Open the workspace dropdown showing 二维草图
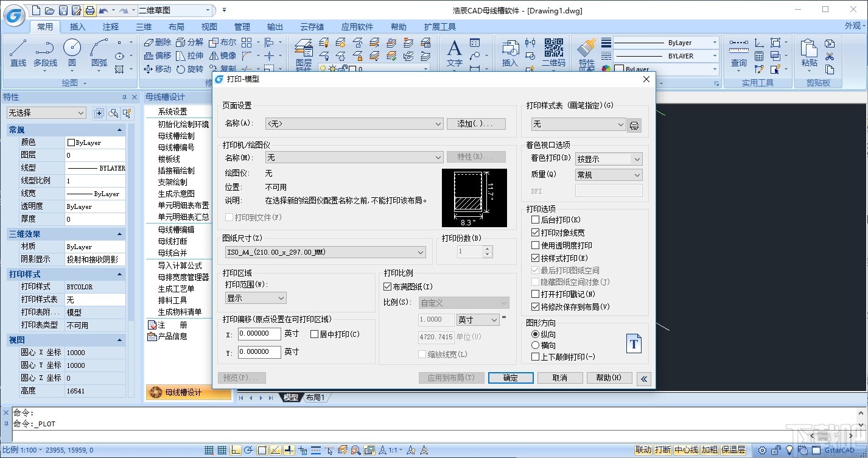 175,10
